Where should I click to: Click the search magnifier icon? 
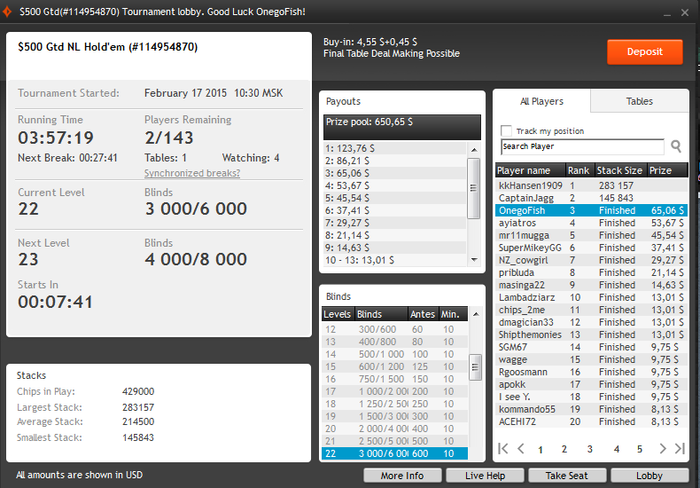coord(676,146)
